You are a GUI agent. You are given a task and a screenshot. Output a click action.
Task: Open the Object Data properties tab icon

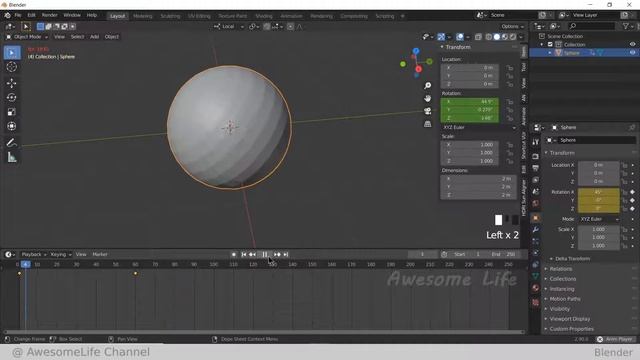[x=536, y=276]
